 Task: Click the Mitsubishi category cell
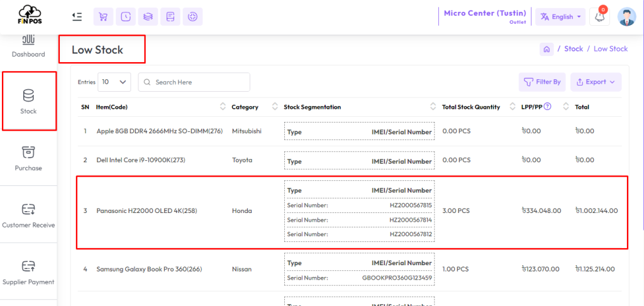tap(247, 131)
